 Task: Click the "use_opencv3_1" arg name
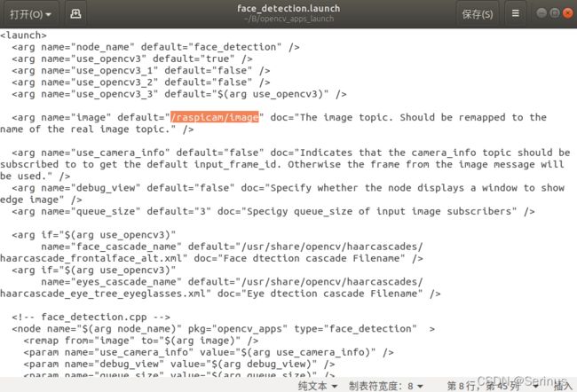click(115, 71)
